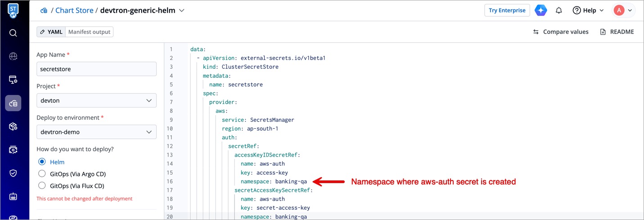Open the README link
The image size is (644, 220).
coord(617,32)
